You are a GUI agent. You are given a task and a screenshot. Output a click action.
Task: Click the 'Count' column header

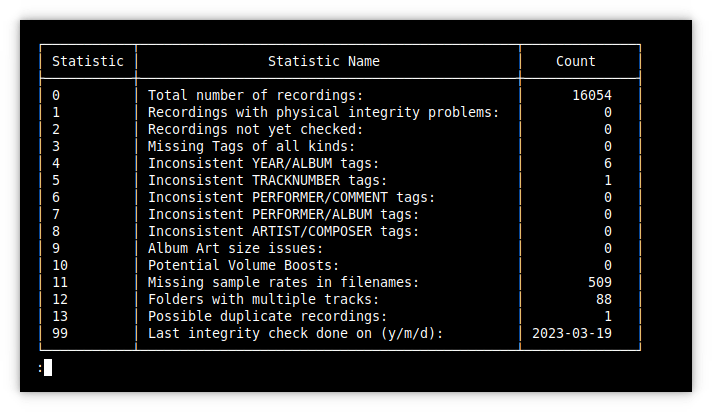(x=576, y=61)
